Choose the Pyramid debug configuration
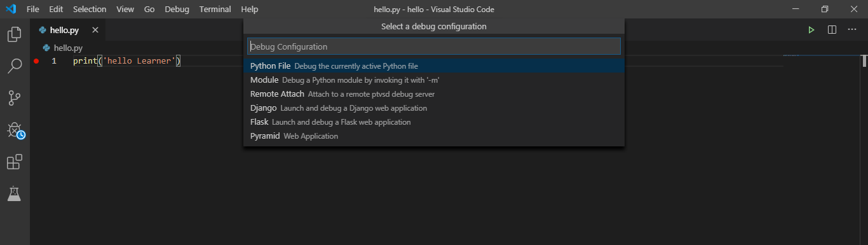The image size is (868, 245). (x=434, y=136)
